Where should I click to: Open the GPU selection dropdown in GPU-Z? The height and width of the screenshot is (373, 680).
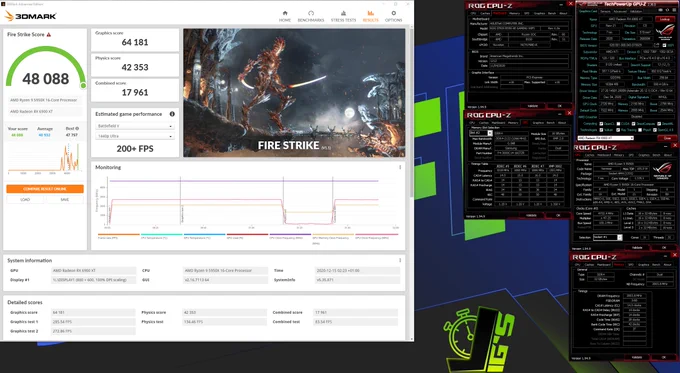605,138
